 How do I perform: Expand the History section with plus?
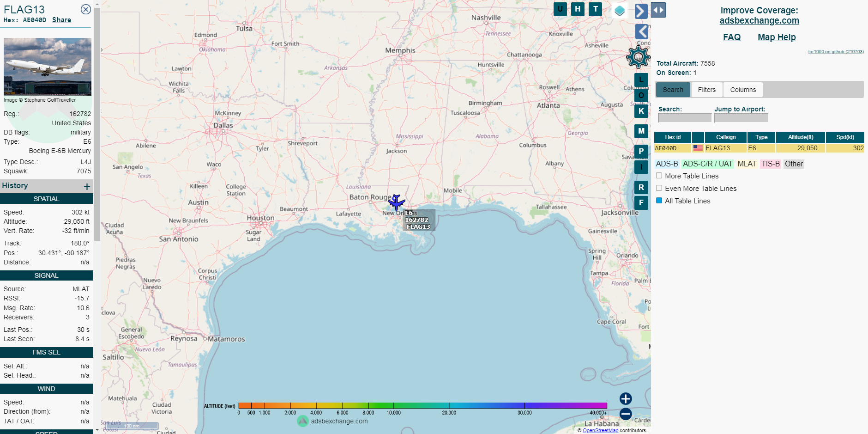(87, 186)
